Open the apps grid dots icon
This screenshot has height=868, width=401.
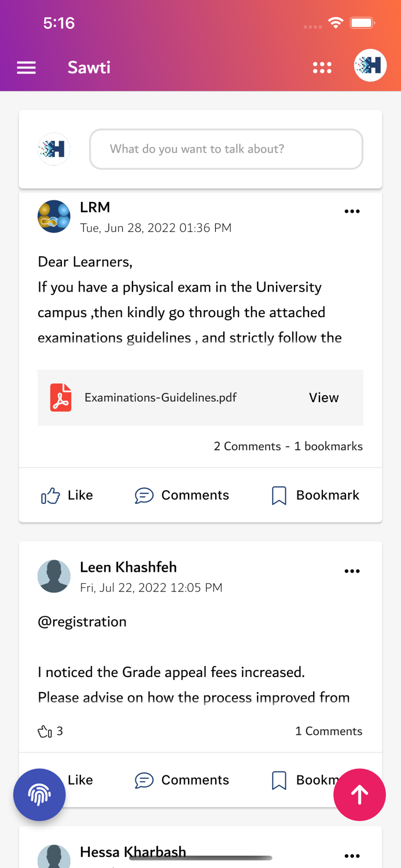(x=322, y=68)
